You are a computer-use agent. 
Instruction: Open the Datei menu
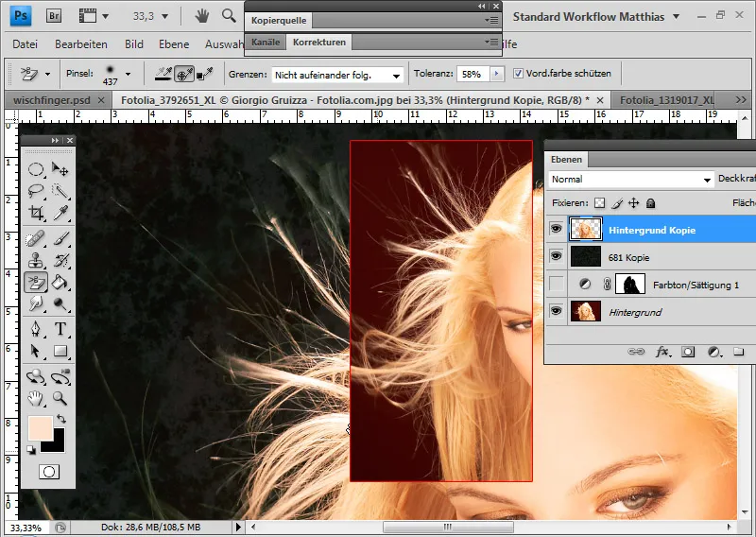click(x=26, y=43)
